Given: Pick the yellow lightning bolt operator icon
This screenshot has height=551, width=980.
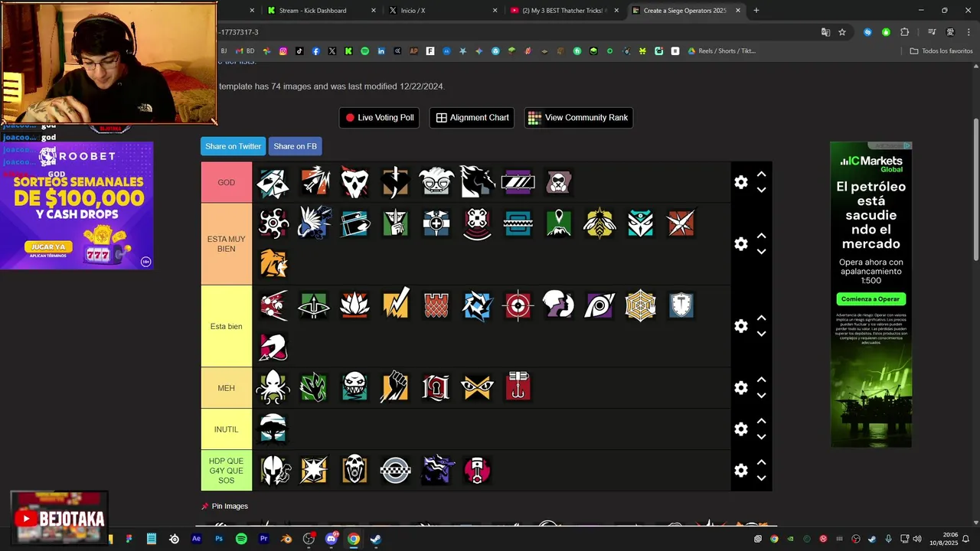Looking at the screenshot, I should coord(396,305).
